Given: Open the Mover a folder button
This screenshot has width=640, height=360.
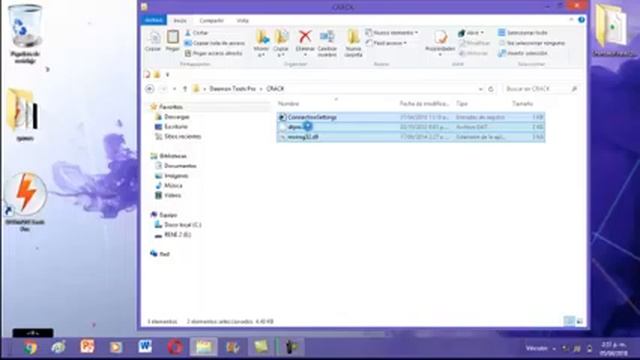Looking at the screenshot, I should pyautogui.click(x=262, y=43).
